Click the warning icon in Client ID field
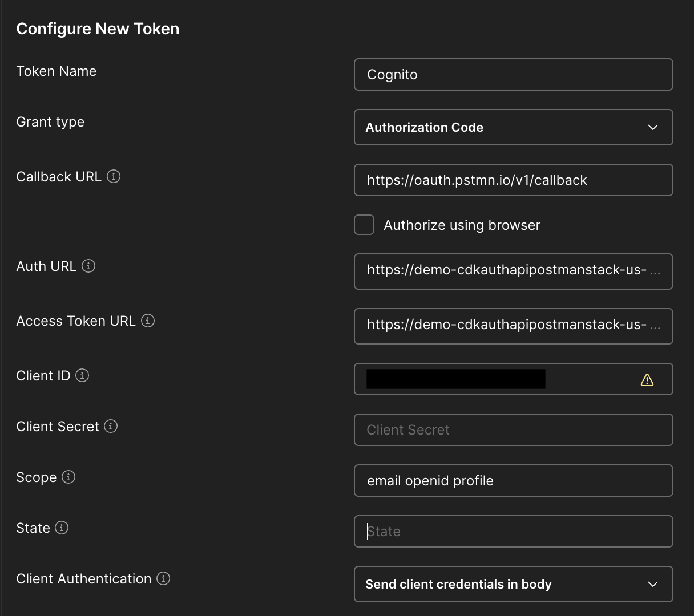 647,379
